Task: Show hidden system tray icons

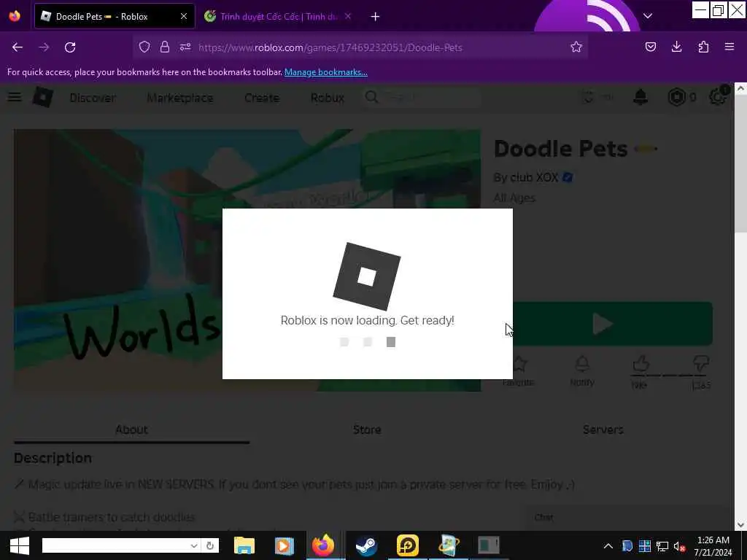Action: 608,546
